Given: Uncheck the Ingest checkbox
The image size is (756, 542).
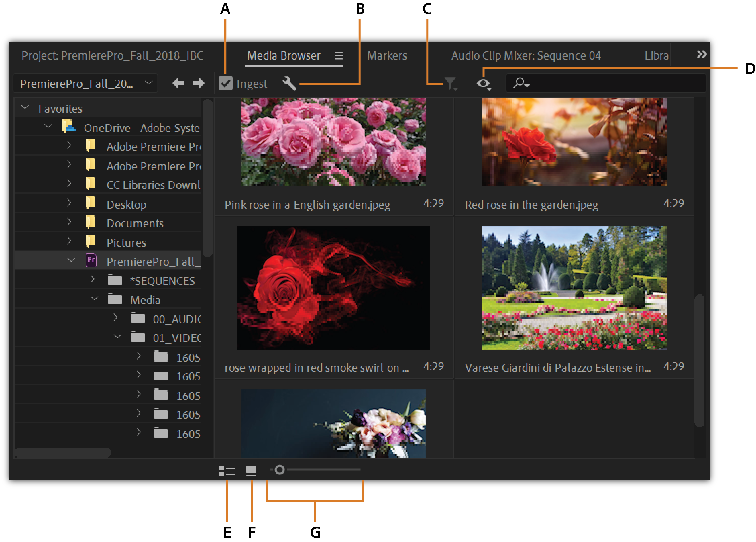Looking at the screenshot, I should pos(226,83).
